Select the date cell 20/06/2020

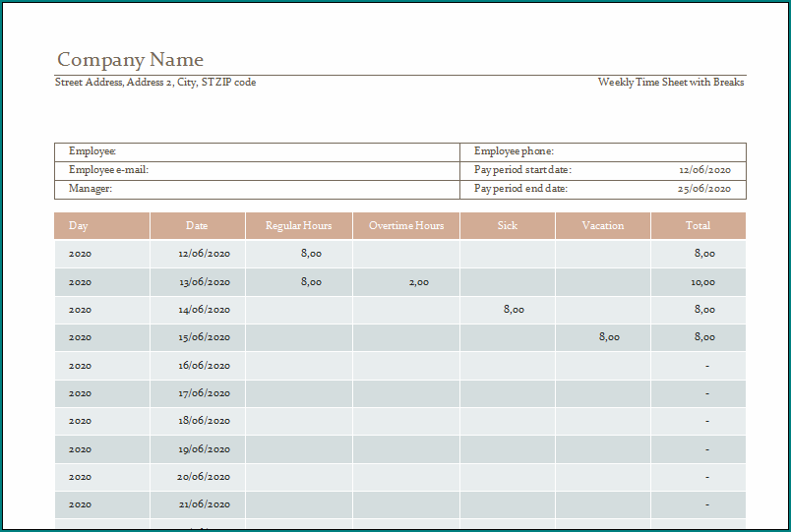(197, 477)
